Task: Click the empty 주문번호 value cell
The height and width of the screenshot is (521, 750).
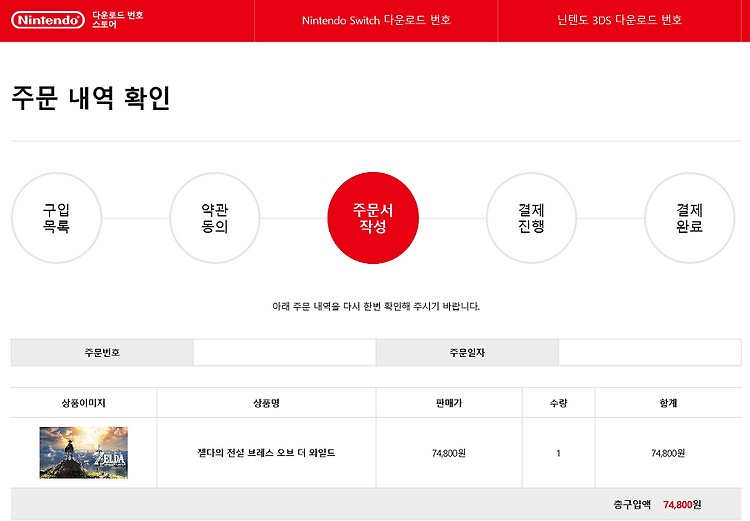Action: tap(285, 353)
